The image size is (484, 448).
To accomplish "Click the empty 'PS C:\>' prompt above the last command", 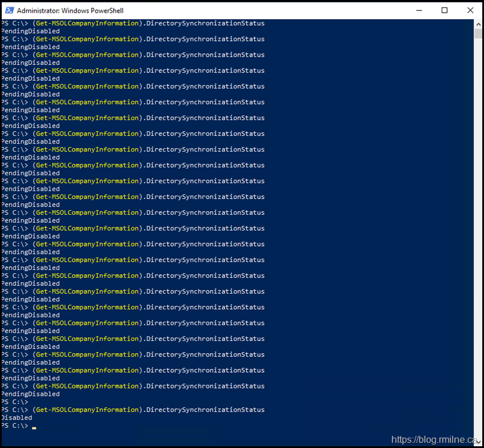I will click(x=14, y=402).
